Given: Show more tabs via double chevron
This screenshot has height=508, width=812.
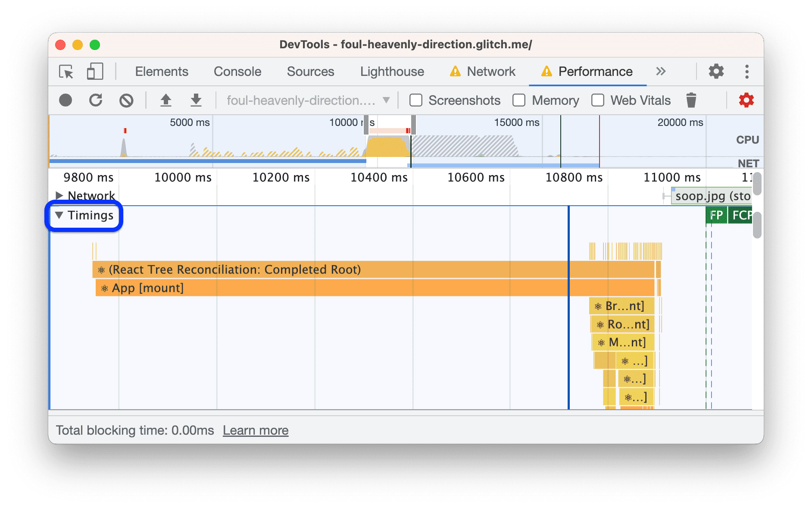Looking at the screenshot, I should point(661,72).
